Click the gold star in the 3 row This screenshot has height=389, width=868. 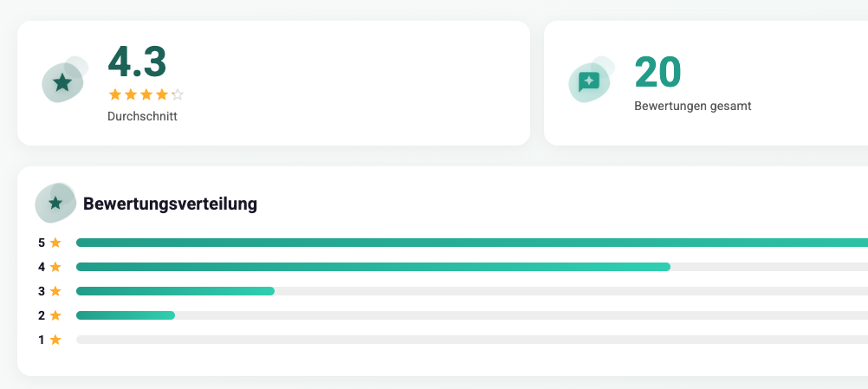(x=55, y=291)
